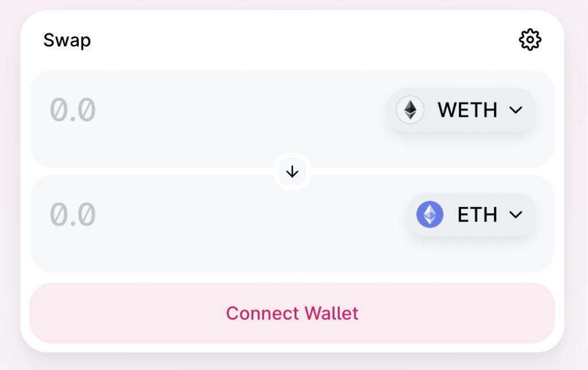Click the Swap heading text
588x370 pixels.
tap(67, 40)
